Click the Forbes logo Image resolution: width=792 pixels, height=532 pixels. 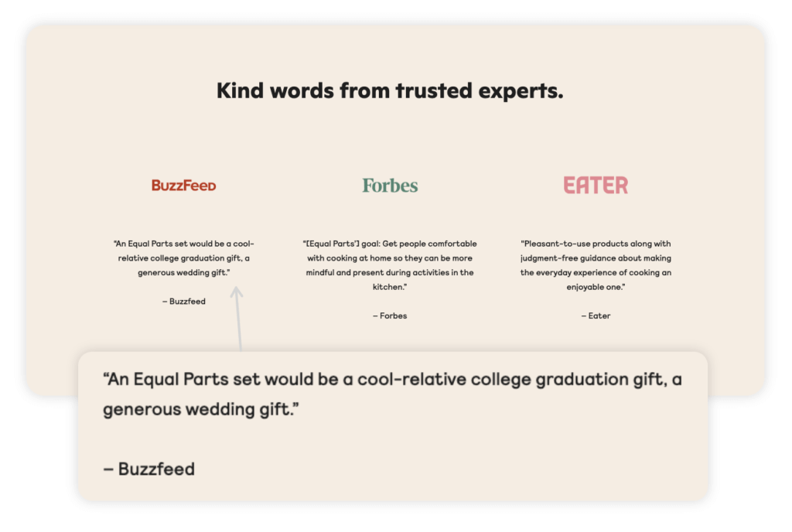pyautogui.click(x=390, y=186)
